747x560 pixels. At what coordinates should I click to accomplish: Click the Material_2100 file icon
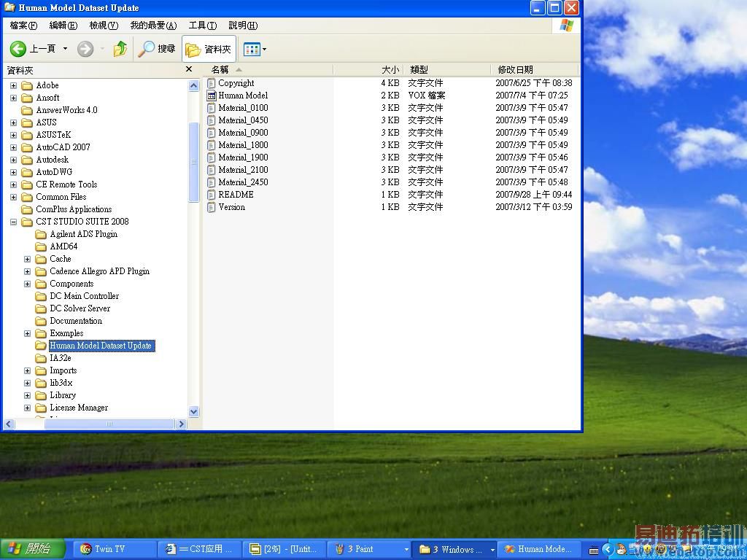211,170
